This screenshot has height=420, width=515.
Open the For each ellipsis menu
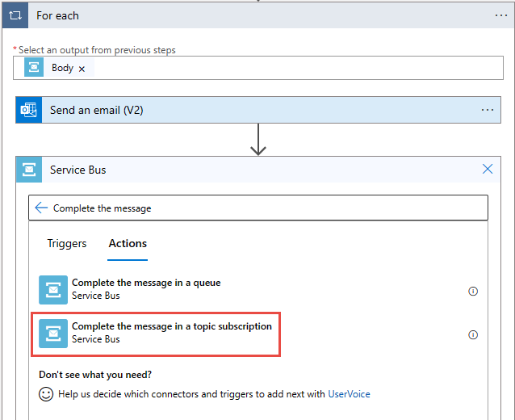[500, 15]
